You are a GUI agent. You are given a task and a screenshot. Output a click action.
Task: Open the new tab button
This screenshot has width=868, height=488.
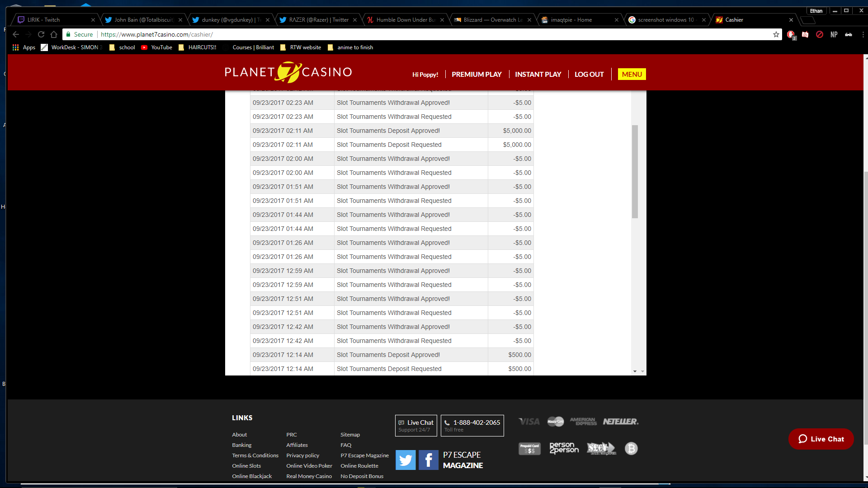click(807, 20)
